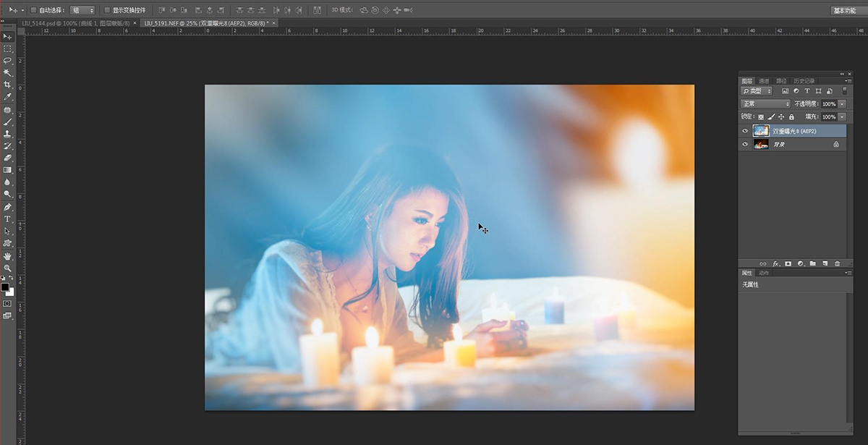Open the Properties panel flyout menu
This screenshot has width=868, height=445.
tap(849, 273)
